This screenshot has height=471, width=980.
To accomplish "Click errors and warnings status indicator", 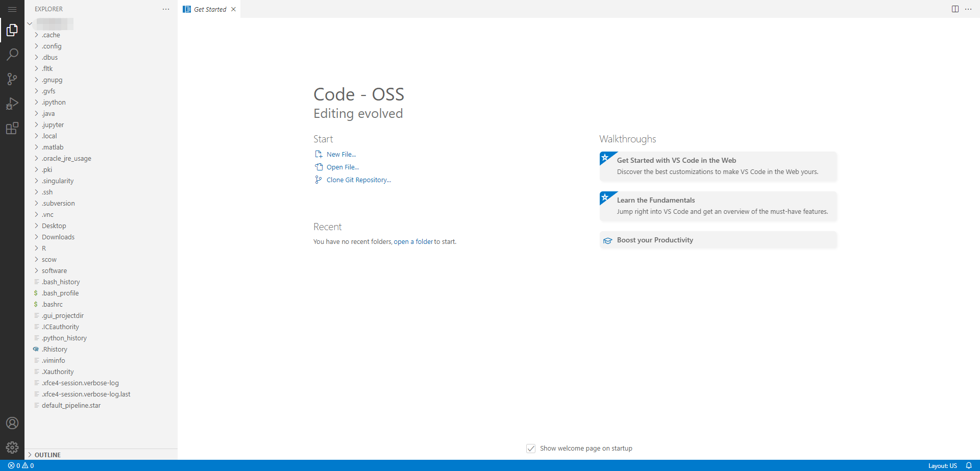I will click(x=21, y=465).
